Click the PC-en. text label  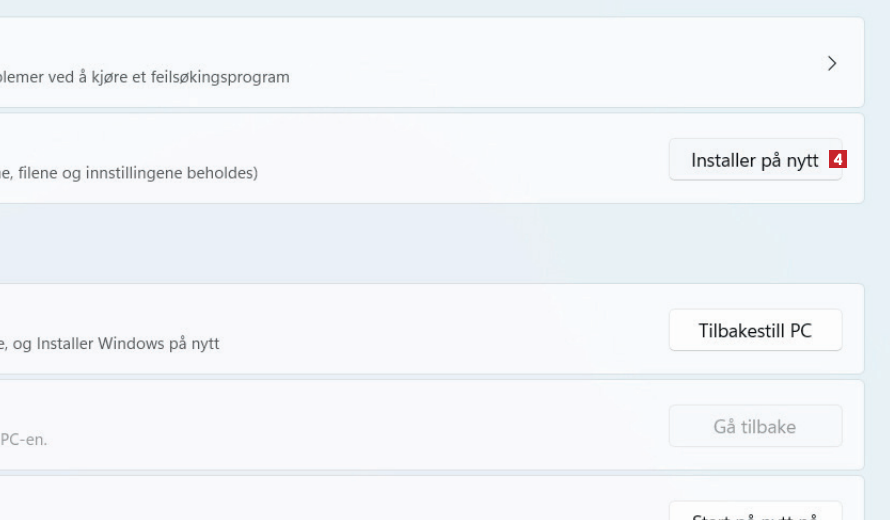click(24, 440)
